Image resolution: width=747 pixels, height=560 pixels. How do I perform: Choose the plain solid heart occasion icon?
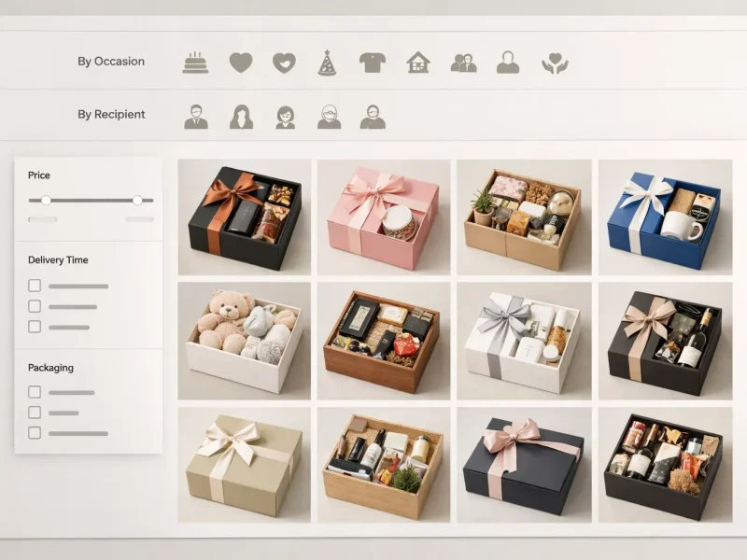(x=241, y=63)
